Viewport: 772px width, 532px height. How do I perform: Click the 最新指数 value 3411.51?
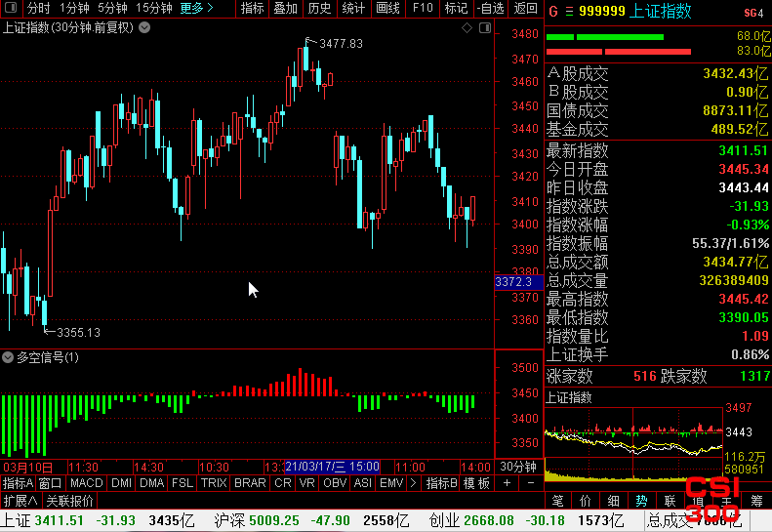[743, 150]
